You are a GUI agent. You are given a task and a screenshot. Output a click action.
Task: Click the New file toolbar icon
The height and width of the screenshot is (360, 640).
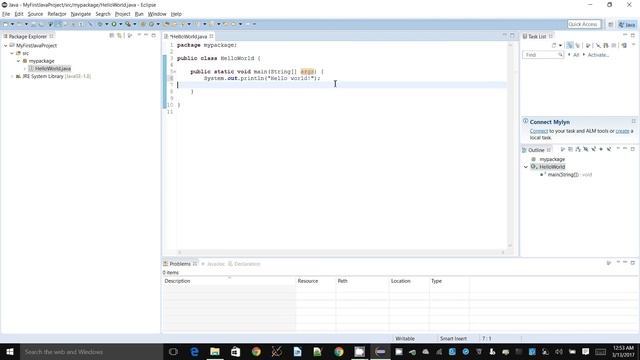click(5, 24)
